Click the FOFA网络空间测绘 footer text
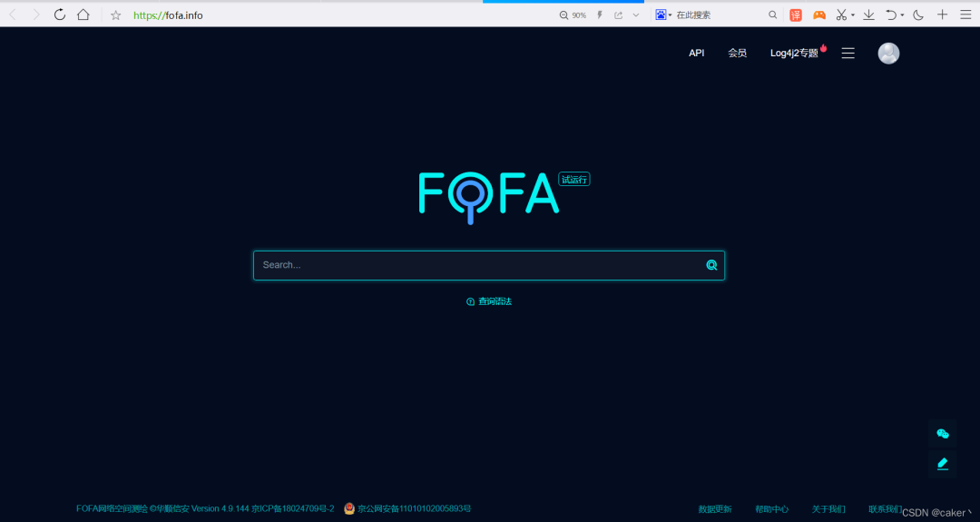This screenshot has width=980, height=522. (x=112, y=509)
